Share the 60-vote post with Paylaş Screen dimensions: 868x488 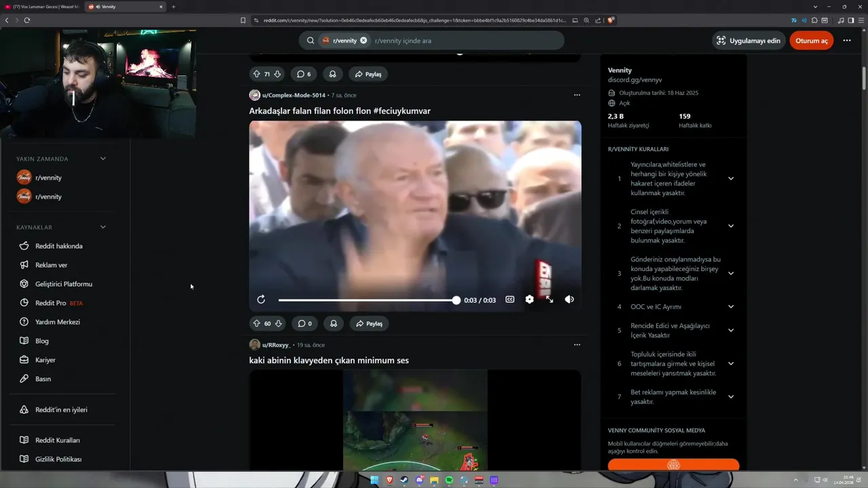click(x=369, y=323)
